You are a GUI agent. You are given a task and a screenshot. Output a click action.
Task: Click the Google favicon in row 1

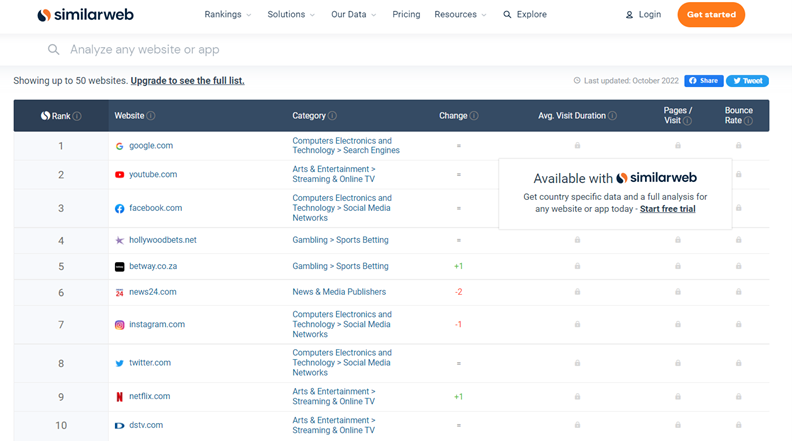coord(119,146)
